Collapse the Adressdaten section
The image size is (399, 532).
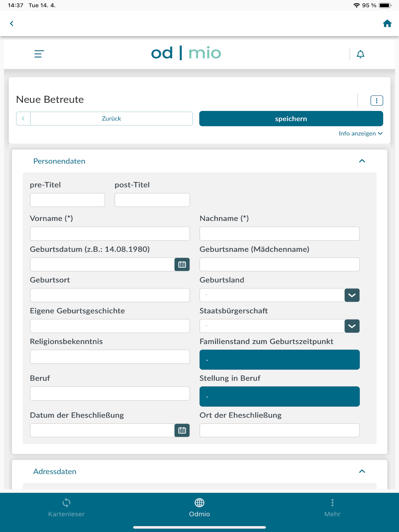(x=362, y=471)
